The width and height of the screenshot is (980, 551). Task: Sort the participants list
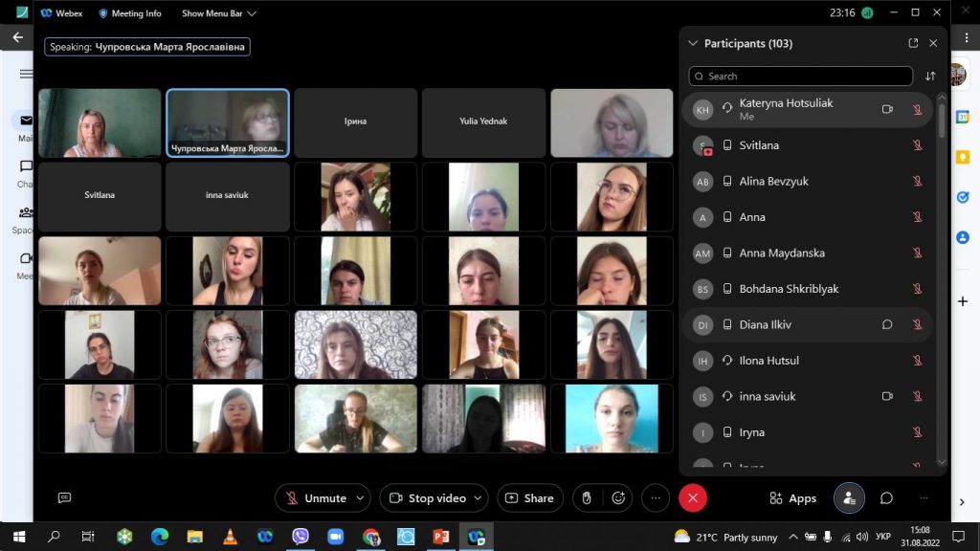(x=930, y=77)
